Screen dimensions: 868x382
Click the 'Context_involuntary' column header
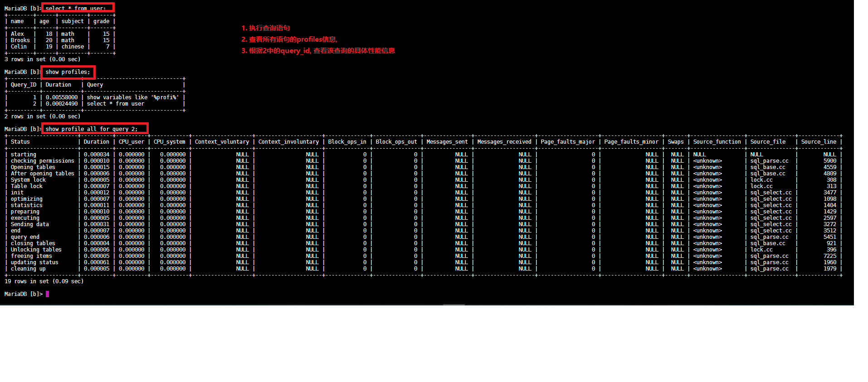(x=289, y=142)
